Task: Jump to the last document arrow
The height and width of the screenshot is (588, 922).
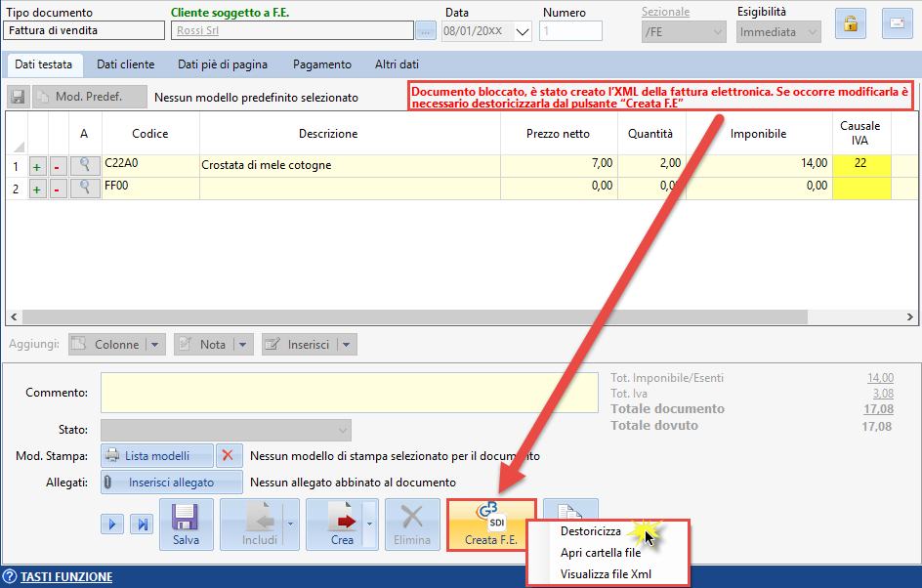Action: tap(142, 524)
